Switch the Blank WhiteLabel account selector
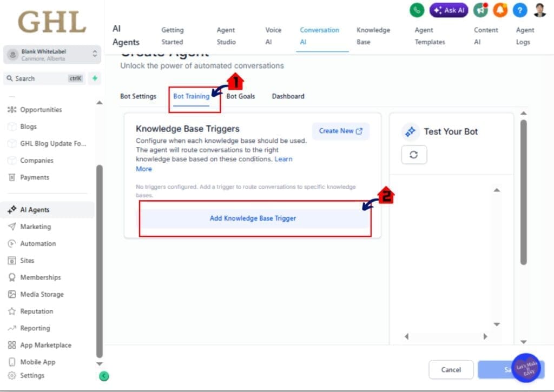Image resolution: width=554 pixels, height=392 pixels. [52, 54]
